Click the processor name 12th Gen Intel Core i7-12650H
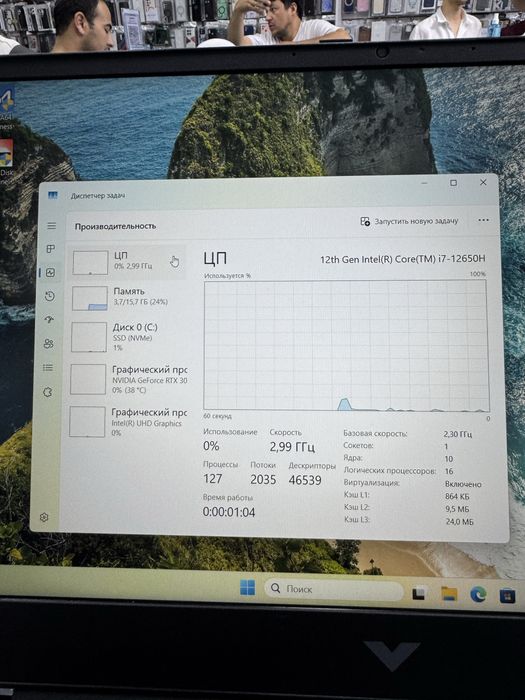 (403, 259)
